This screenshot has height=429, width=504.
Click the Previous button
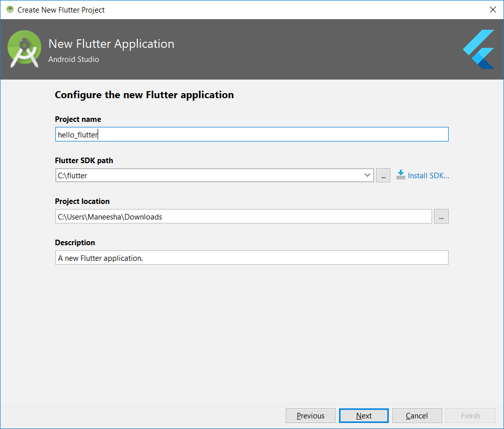[x=310, y=415]
